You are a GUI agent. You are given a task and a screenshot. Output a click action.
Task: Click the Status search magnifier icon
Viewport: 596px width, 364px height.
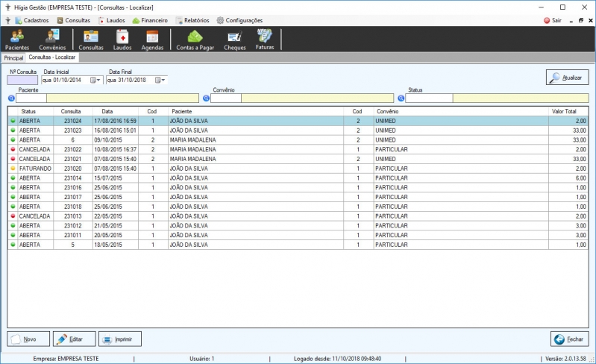pyautogui.click(x=401, y=98)
